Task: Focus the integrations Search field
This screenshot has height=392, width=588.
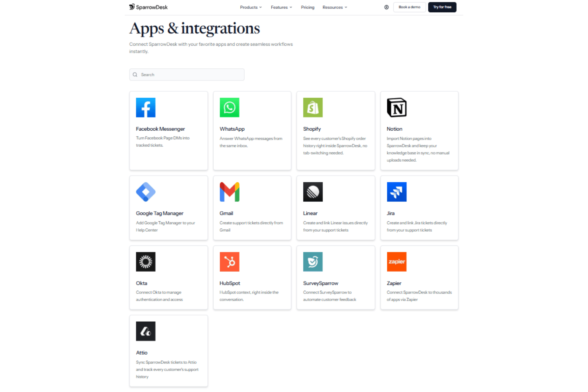Action: [x=187, y=75]
